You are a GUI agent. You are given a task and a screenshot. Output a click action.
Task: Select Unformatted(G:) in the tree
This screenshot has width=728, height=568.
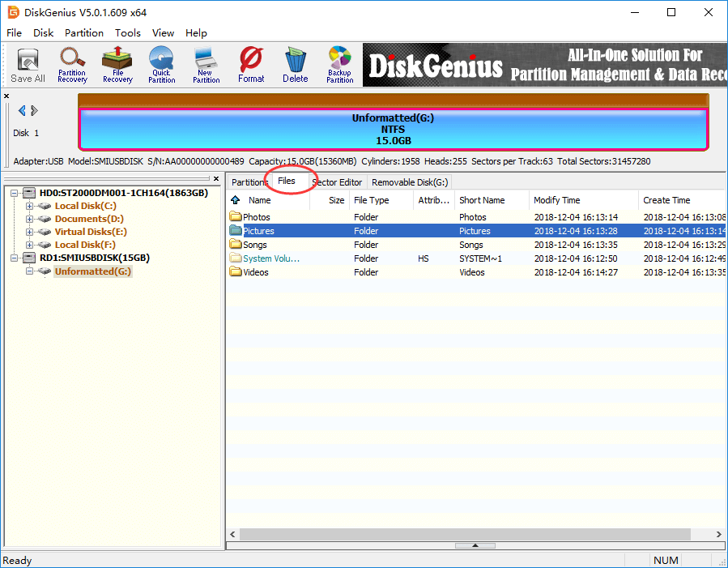tap(93, 271)
